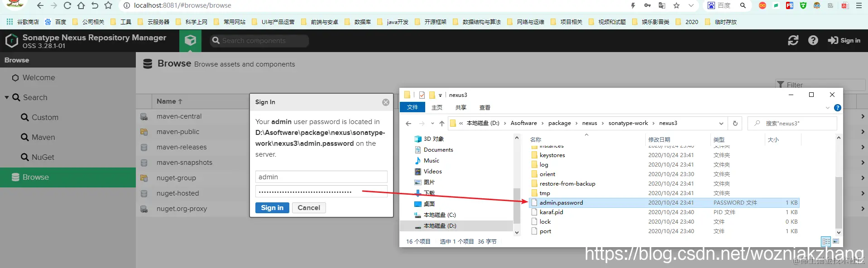Open the 数据库 bookmark folder

point(358,22)
